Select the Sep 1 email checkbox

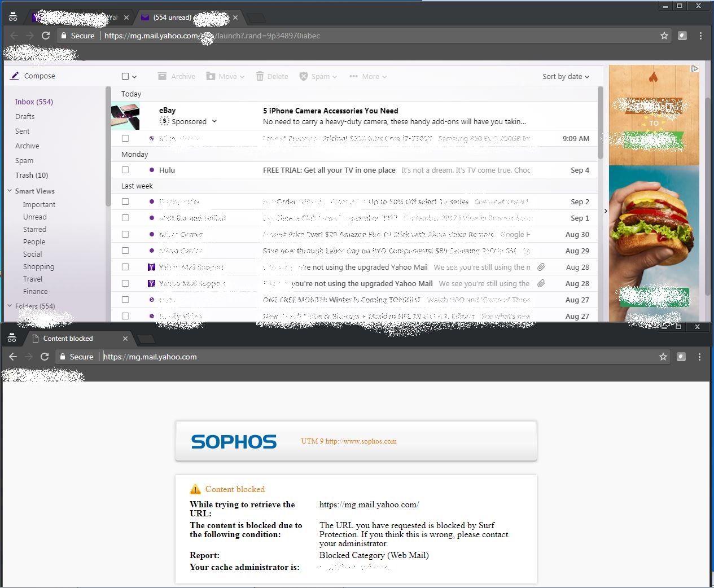125,218
